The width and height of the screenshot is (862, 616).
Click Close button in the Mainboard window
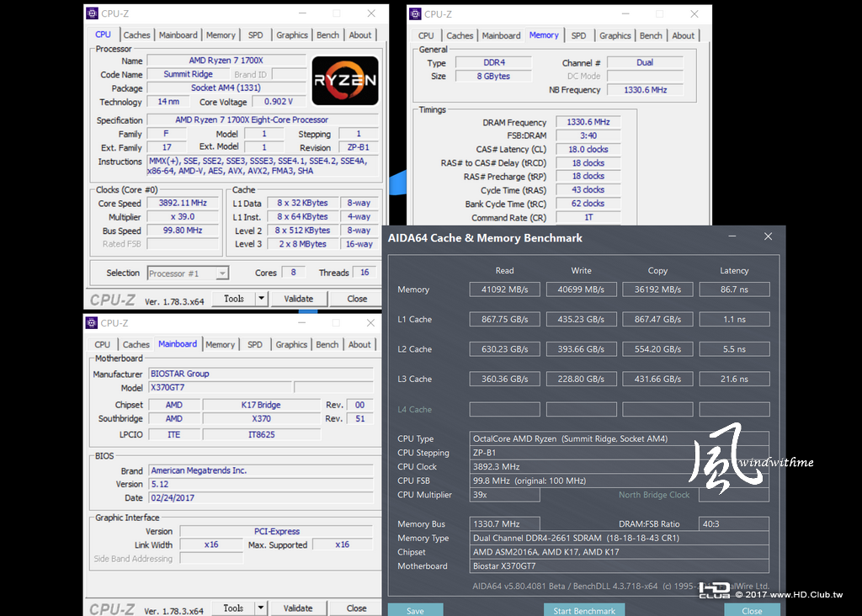(356, 608)
